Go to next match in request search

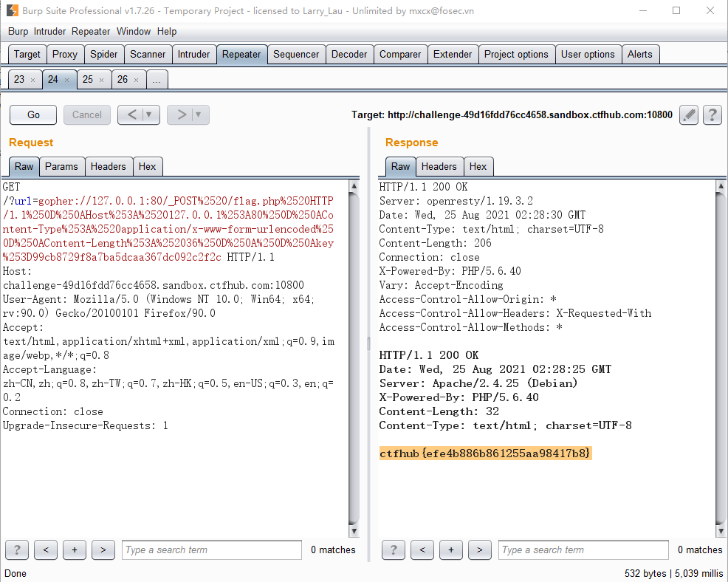103,550
